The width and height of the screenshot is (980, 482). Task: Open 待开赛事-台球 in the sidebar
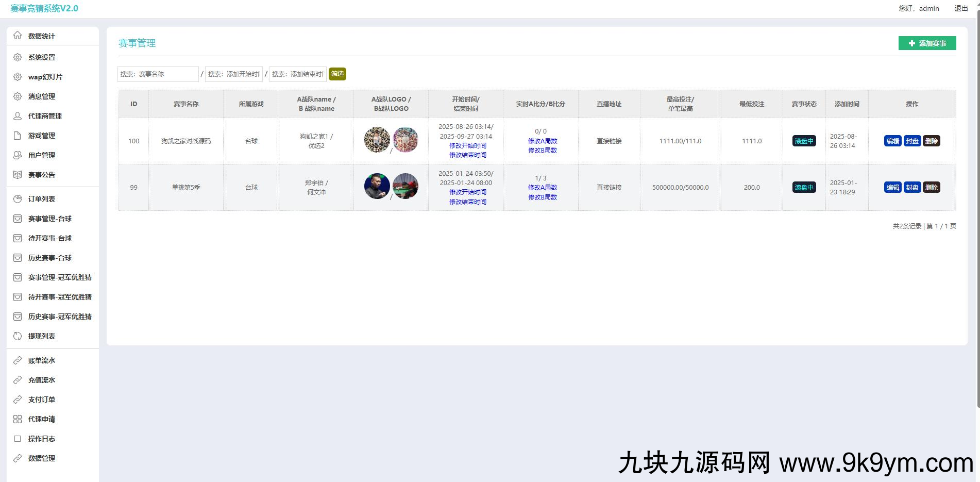(x=49, y=238)
